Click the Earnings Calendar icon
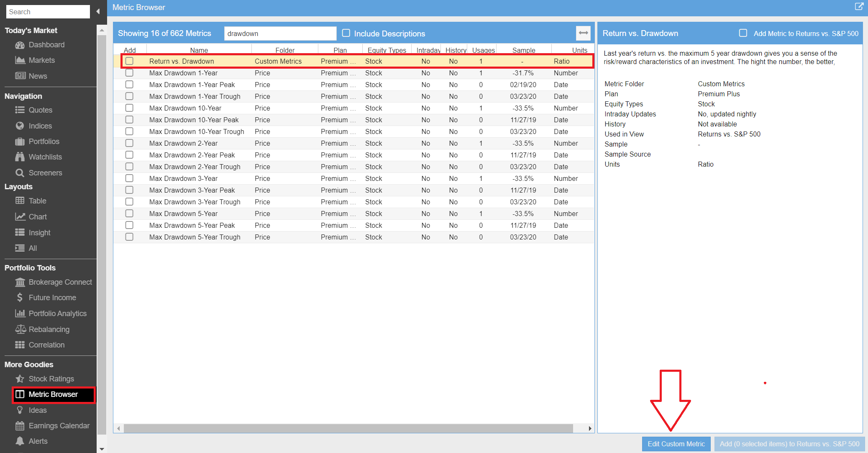Screen dimensions: 868x453 click(x=20, y=426)
